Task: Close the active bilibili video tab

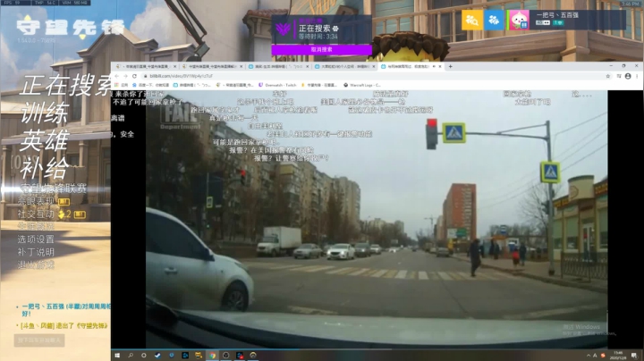Action: coord(440,66)
